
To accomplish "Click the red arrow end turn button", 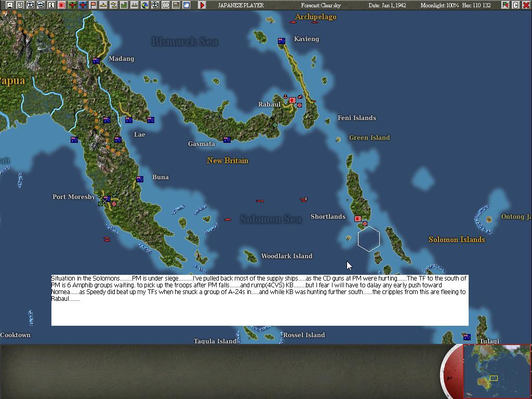I will click(x=202, y=5).
